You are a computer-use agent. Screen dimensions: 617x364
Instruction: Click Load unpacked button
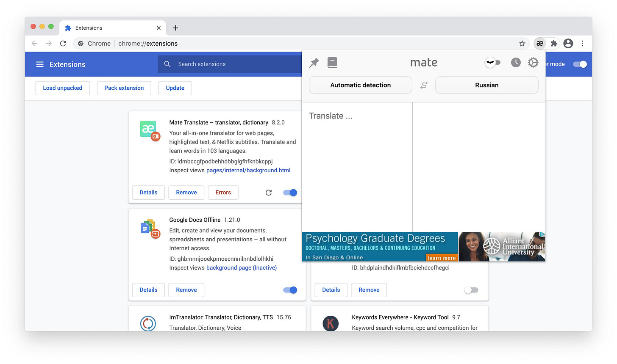click(x=63, y=88)
